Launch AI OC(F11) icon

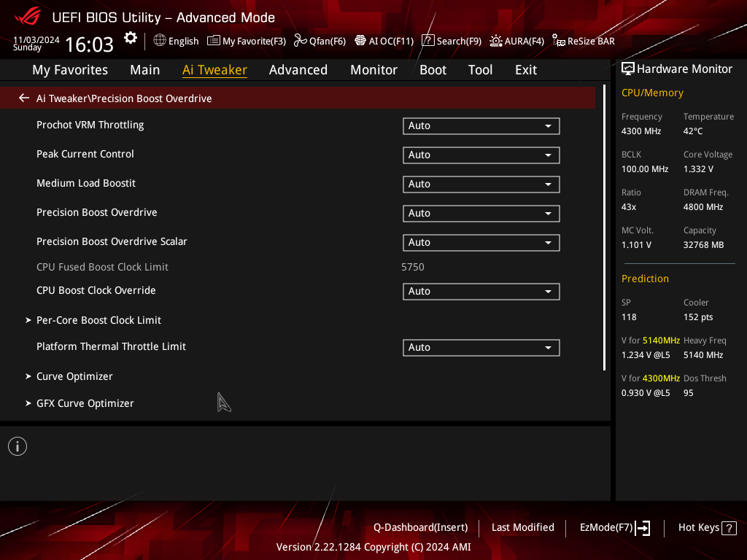[x=360, y=41]
